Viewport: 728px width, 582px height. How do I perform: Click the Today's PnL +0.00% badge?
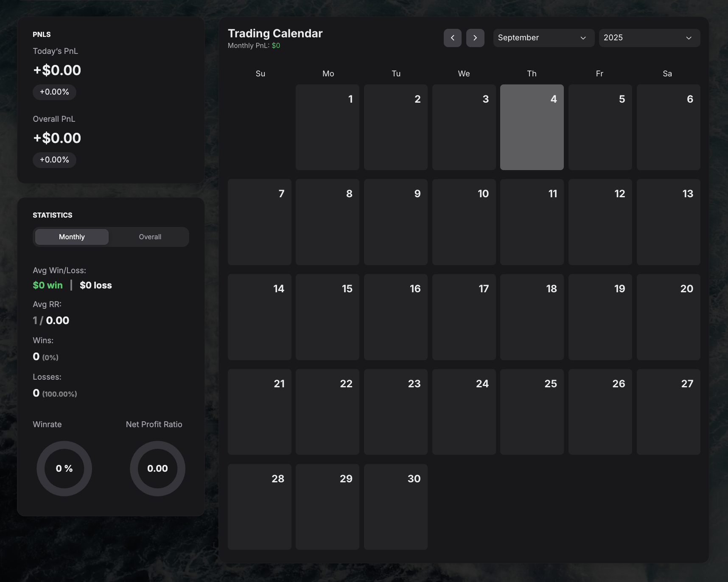tap(54, 92)
